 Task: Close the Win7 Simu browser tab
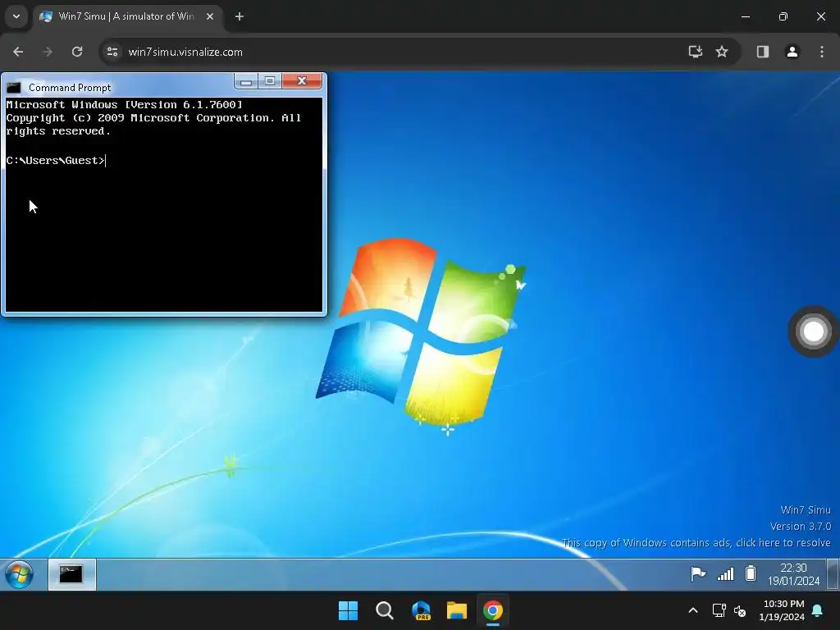pyautogui.click(x=210, y=16)
